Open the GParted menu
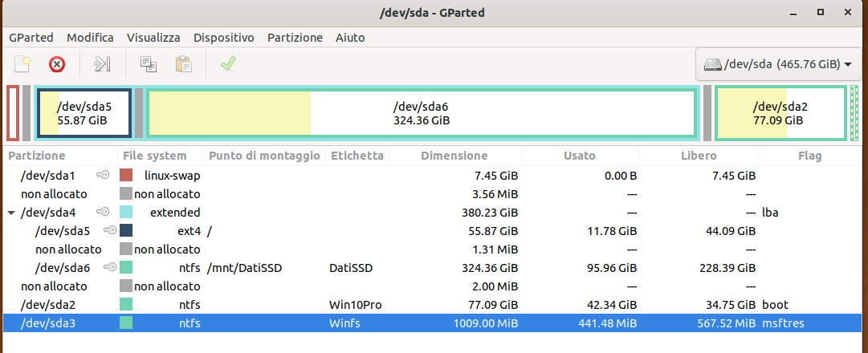The height and width of the screenshot is (353, 868). pos(31,38)
